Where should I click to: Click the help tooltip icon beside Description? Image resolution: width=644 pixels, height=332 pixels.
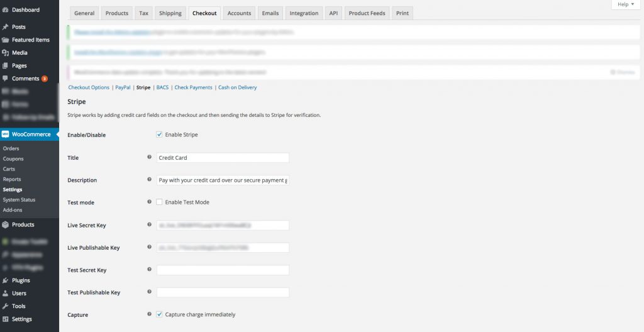[150, 179]
